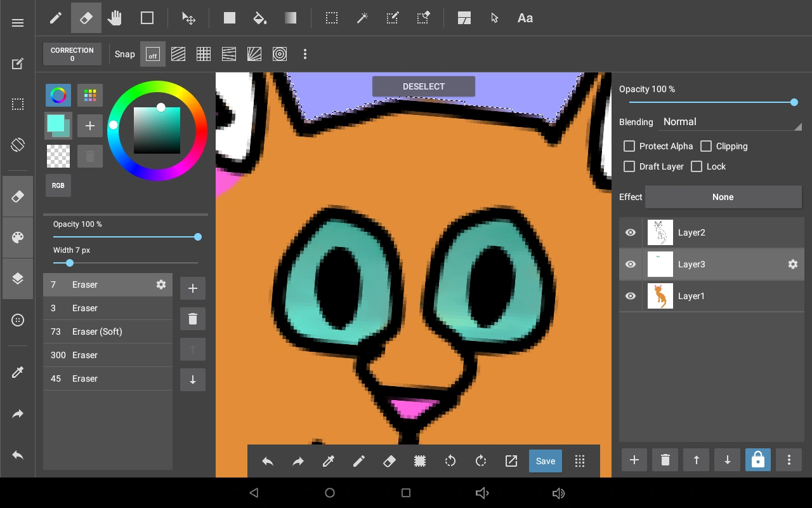Check the Clipping option
Viewport: 812px width, 508px height.
[x=706, y=146]
